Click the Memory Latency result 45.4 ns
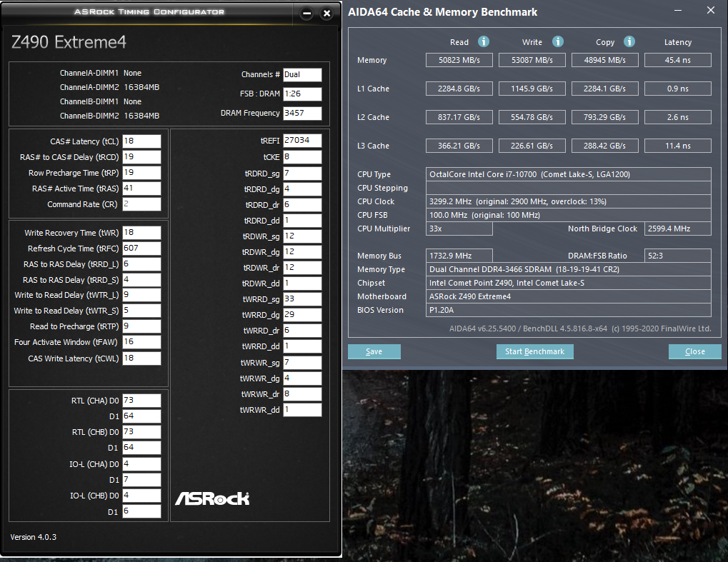 tap(678, 60)
